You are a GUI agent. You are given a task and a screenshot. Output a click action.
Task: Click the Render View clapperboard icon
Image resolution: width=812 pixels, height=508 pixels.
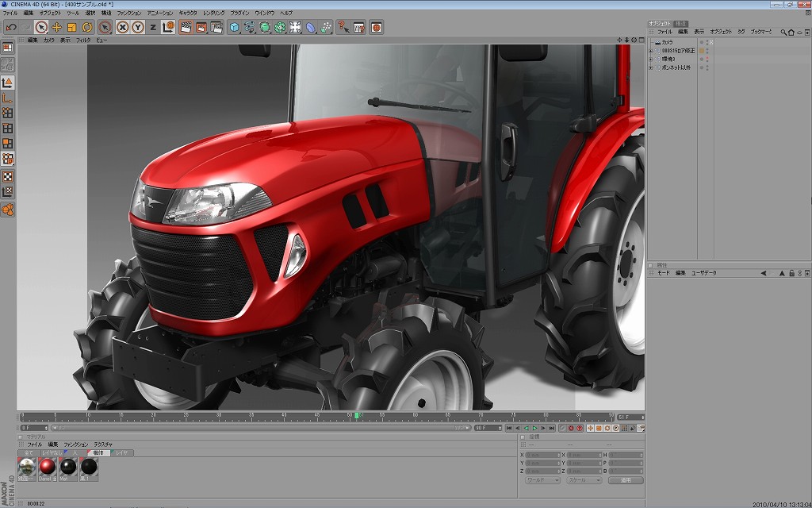pos(186,27)
